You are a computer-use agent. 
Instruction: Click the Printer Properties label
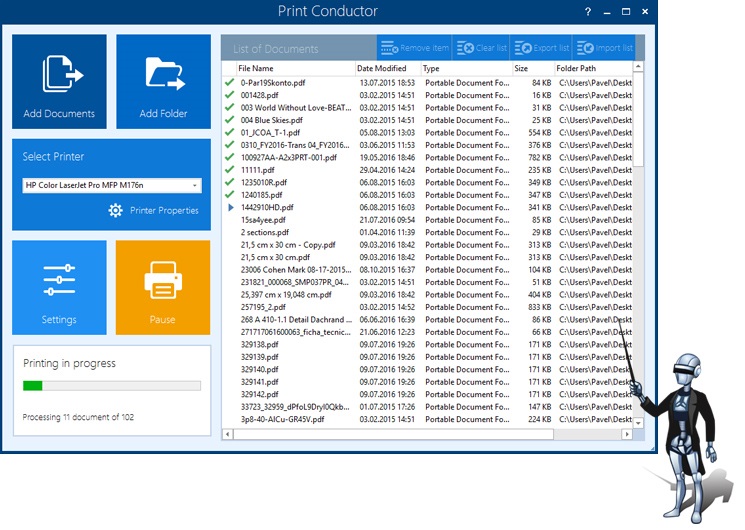click(164, 210)
